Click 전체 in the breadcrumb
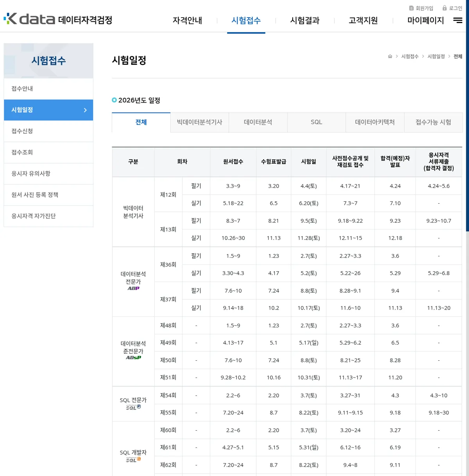Viewport: 469px width, 476px height. pos(458,56)
